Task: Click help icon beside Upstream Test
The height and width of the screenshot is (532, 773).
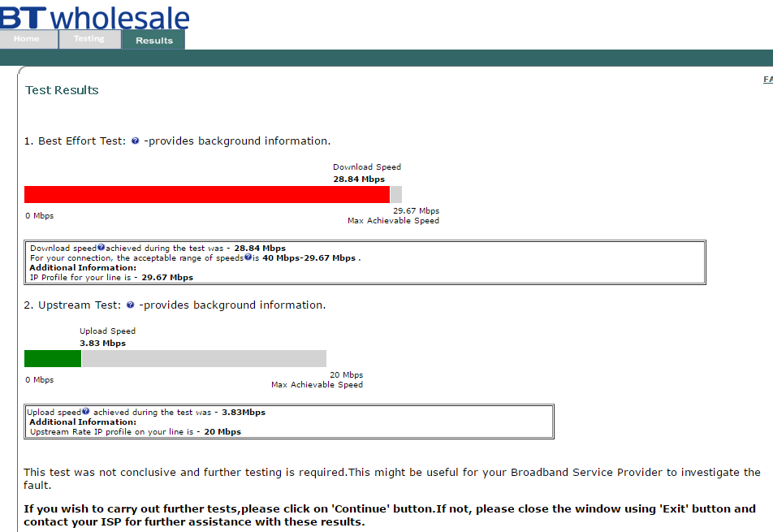Action: point(130,305)
